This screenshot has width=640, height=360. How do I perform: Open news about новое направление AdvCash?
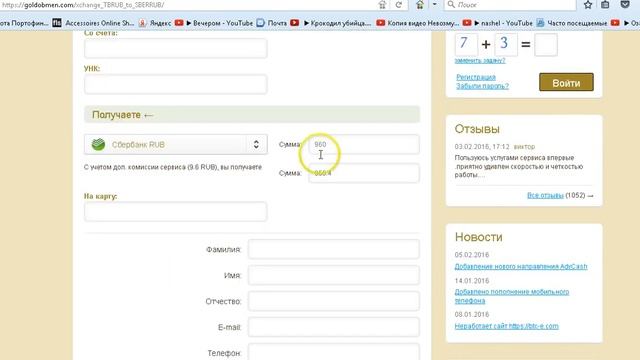pyautogui.click(x=521, y=267)
